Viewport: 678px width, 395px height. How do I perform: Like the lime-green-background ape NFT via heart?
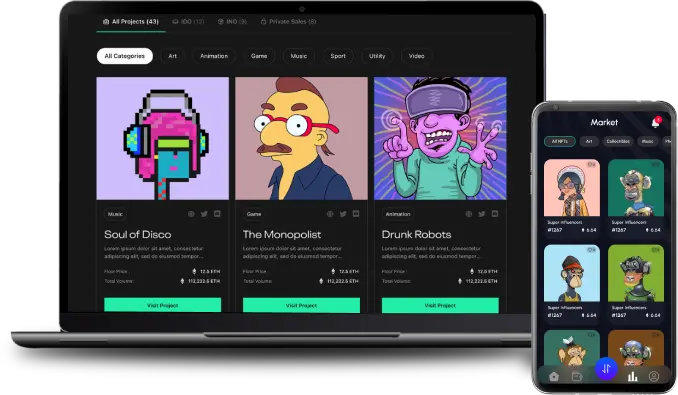pyautogui.click(x=656, y=250)
